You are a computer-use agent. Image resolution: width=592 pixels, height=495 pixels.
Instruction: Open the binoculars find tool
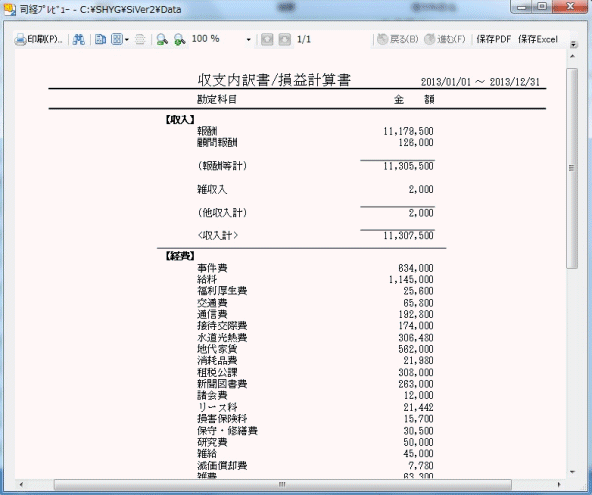click(79, 39)
